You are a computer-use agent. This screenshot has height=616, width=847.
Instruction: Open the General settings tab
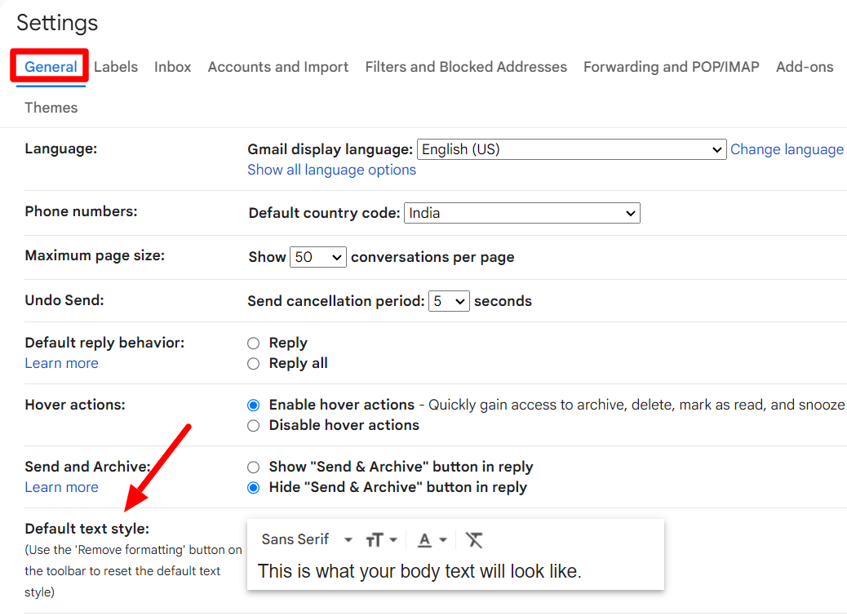coord(51,67)
